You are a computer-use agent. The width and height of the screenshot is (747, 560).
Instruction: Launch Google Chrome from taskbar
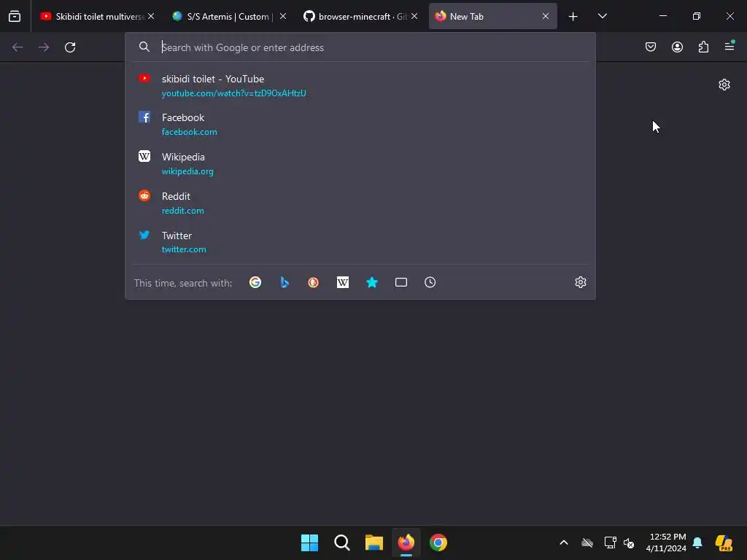tap(438, 542)
